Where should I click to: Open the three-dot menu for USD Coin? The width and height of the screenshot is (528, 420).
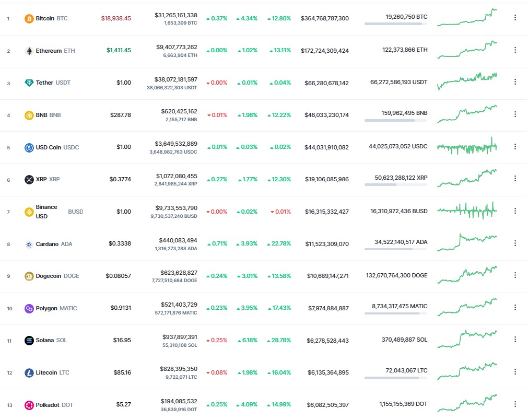(x=515, y=146)
